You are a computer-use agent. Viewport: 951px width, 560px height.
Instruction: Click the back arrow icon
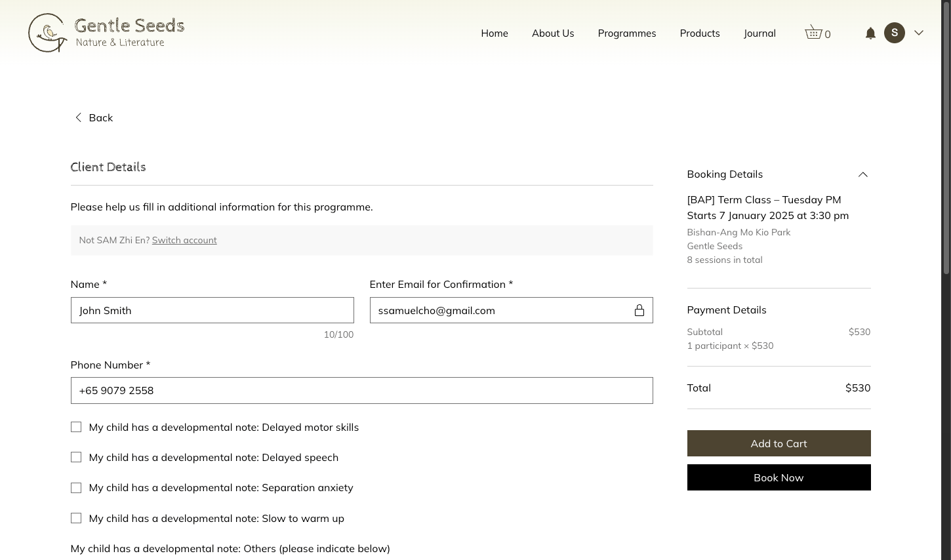[78, 117]
